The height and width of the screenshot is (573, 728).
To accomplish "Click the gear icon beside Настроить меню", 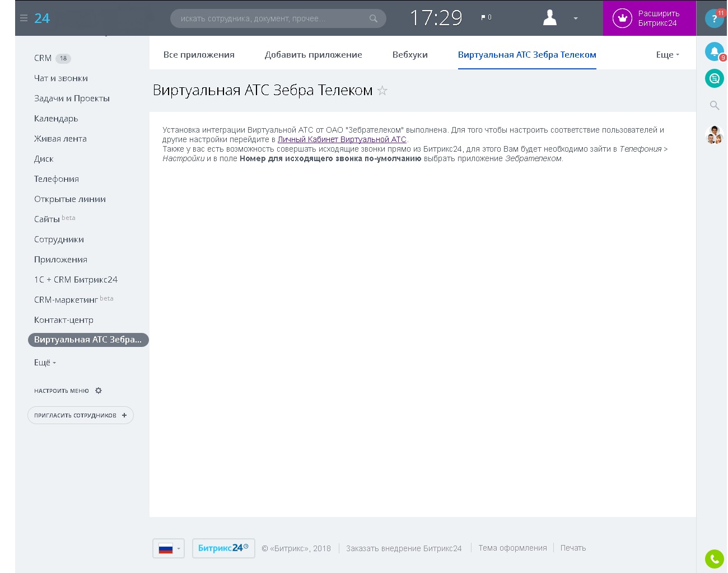I will click(99, 391).
